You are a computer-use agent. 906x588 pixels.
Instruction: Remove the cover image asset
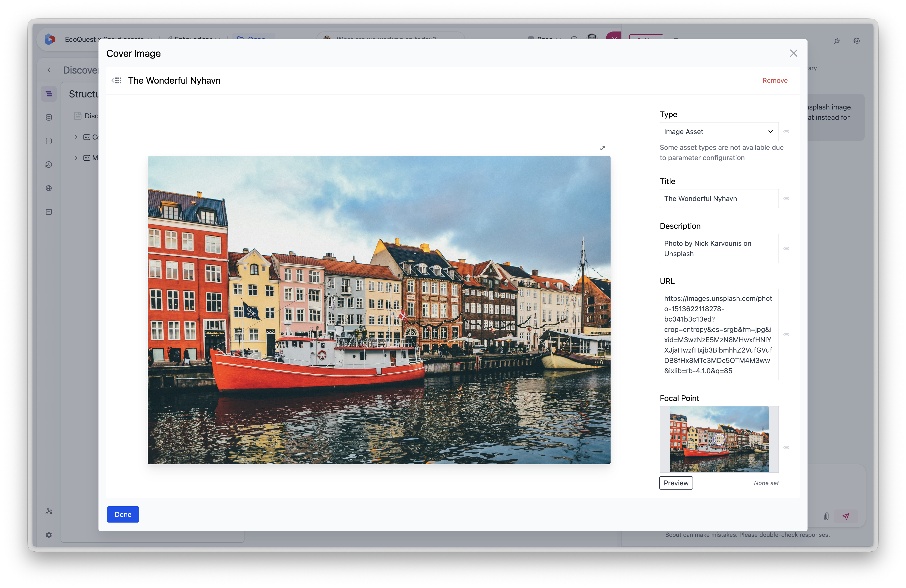[x=775, y=81]
